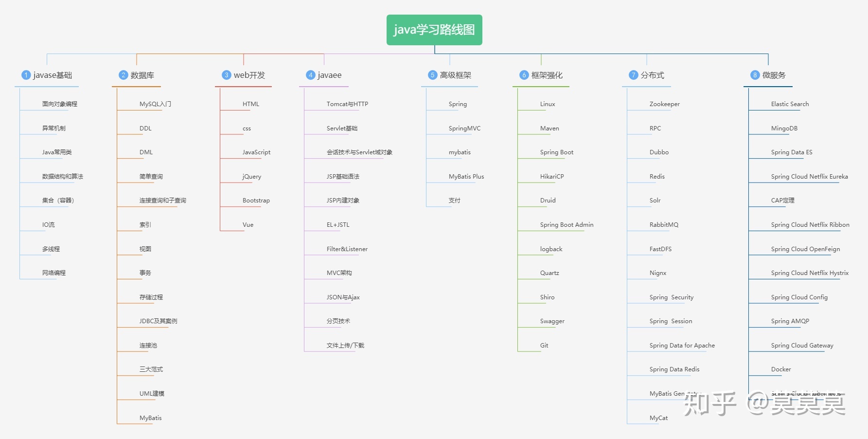Click the Servlet基础 node
Viewport: 868px width, 439px height.
click(342, 128)
